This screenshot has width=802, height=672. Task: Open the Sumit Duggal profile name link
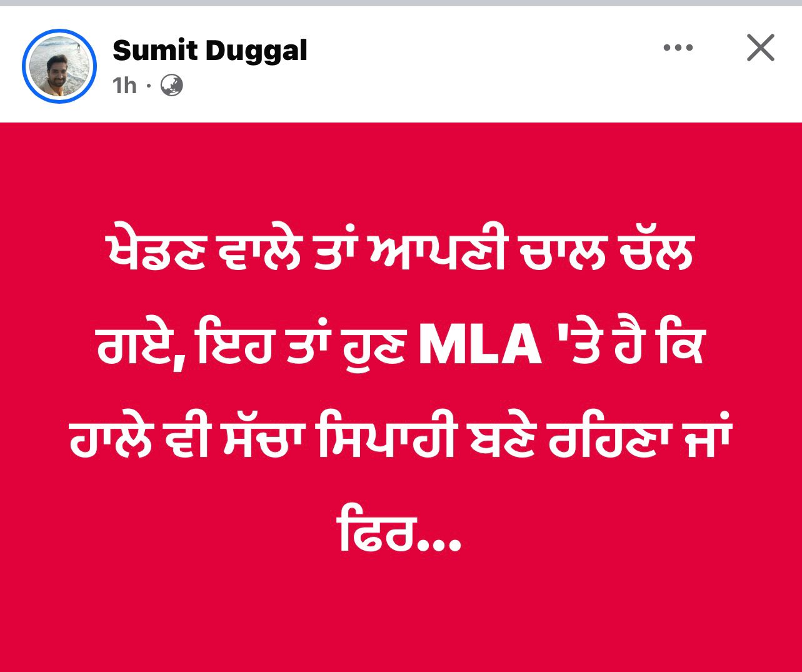pyautogui.click(x=210, y=50)
